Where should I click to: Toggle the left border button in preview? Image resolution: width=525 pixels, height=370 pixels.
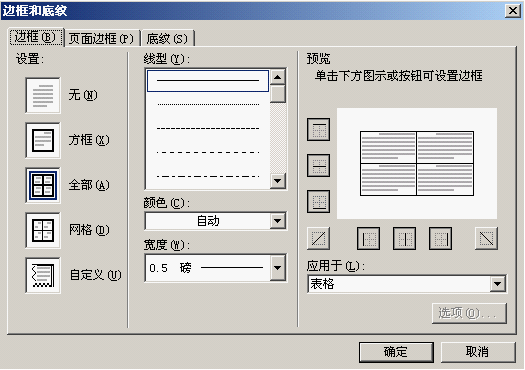point(368,238)
